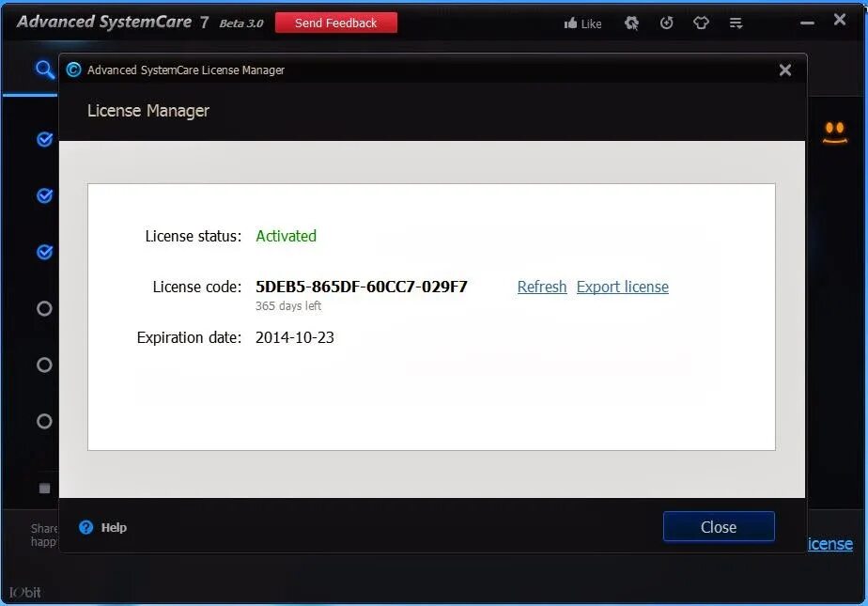Click the restore/rescue clock icon

[667, 23]
